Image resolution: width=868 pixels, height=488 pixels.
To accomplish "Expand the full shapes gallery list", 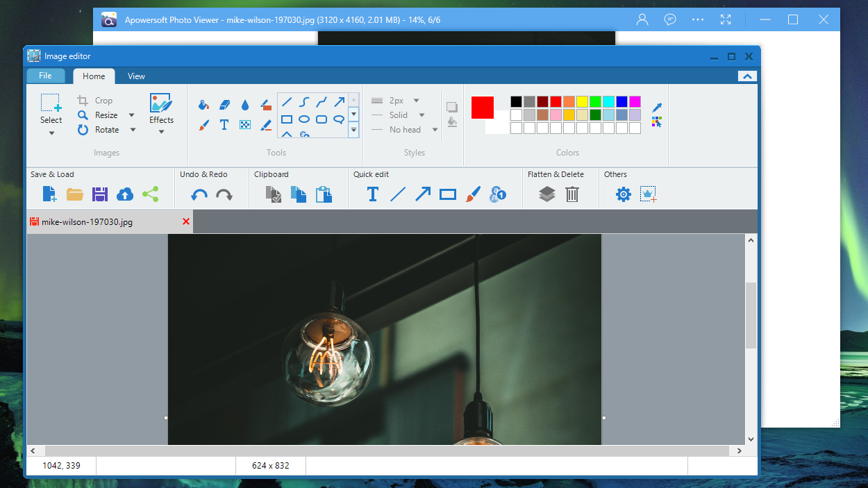I will click(x=353, y=130).
